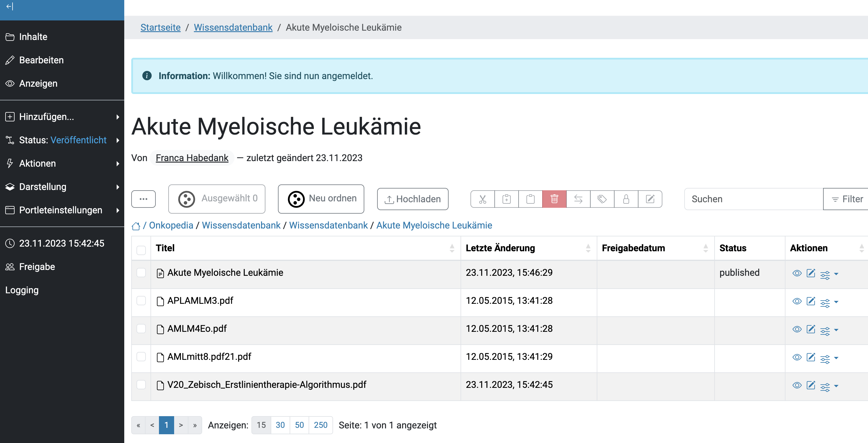The height and width of the screenshot is (443, 868).
Task: Check the APLAMLM3.pdf row checkbox
Action: click(x=141, y=300)
